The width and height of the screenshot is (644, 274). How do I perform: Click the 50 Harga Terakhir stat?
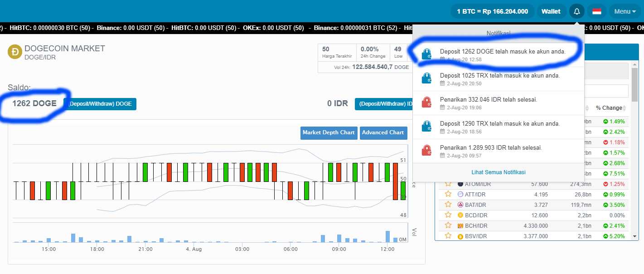(337, 52)
